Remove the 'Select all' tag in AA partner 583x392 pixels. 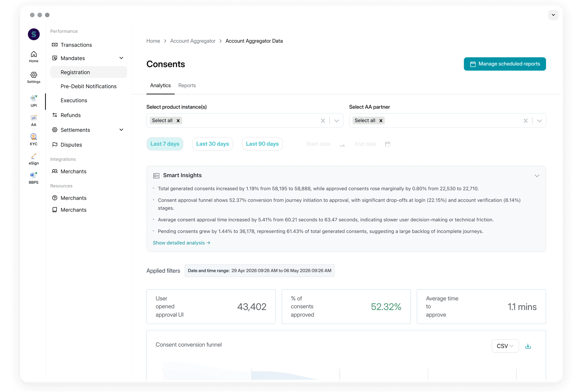point(381,121)
